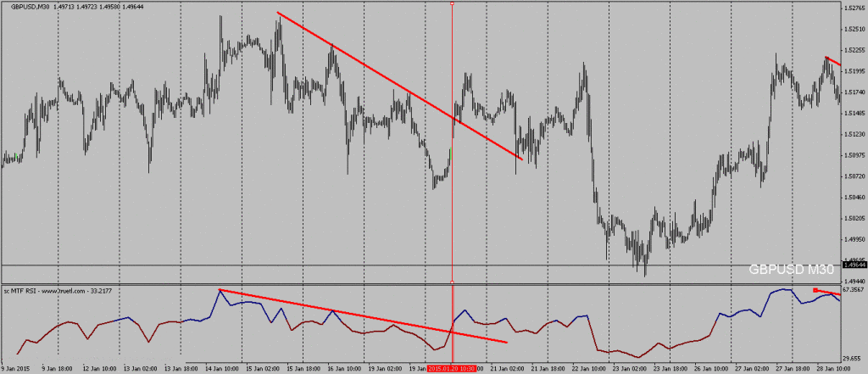868x374 pixels.
Task: Select the long red trendline on the price chart
Action: tap(399, 86)
